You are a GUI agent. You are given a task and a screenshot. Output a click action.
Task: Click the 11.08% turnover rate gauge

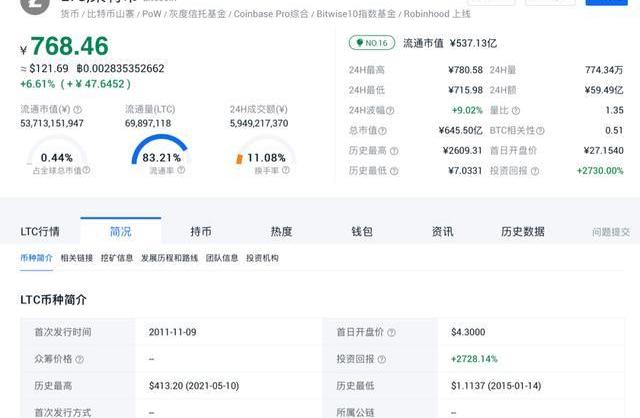[266, 151]
